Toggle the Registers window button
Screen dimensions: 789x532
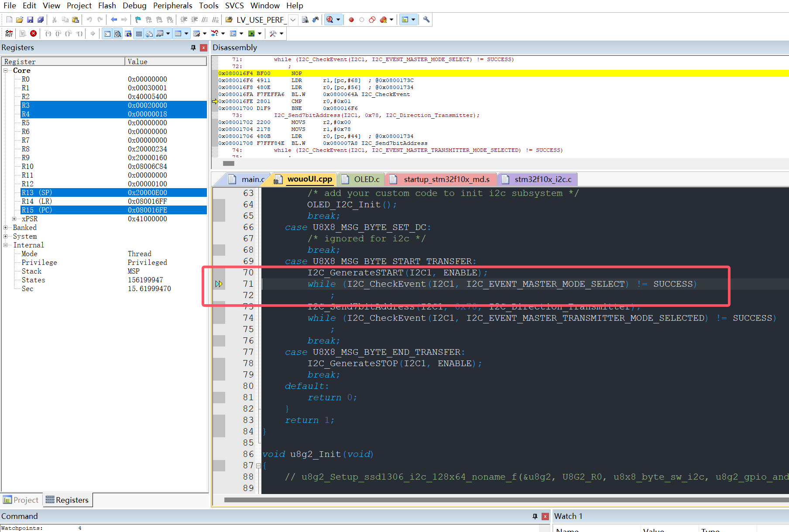[138, 34]
